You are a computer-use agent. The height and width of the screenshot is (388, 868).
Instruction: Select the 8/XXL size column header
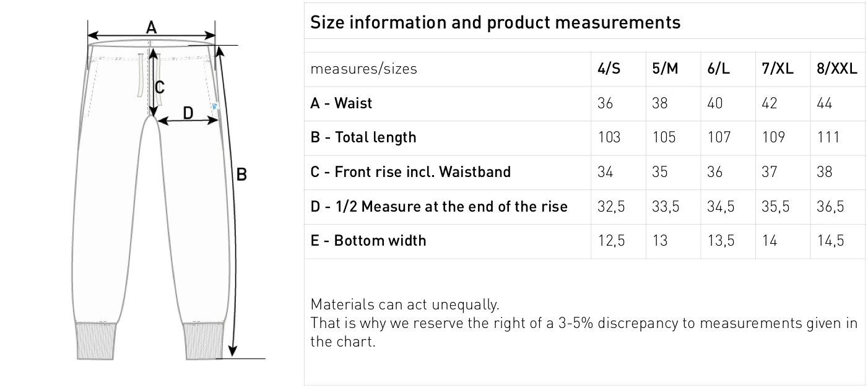point(837,69)
